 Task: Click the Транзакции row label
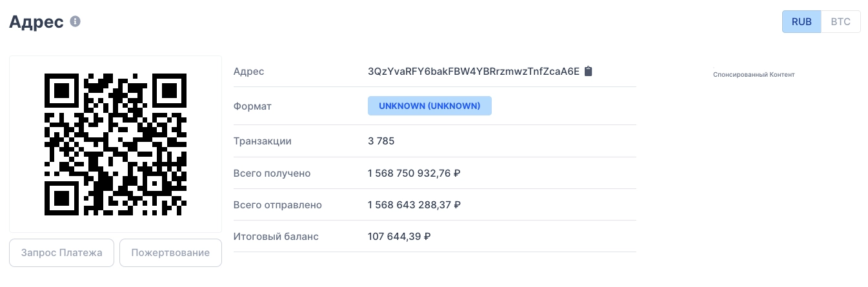pos(262,141)
